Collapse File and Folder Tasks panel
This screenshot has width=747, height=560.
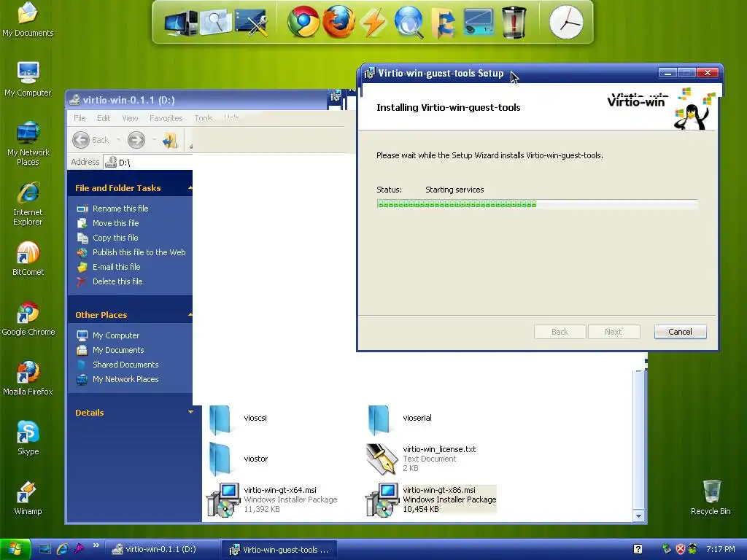tap(190, 188)
